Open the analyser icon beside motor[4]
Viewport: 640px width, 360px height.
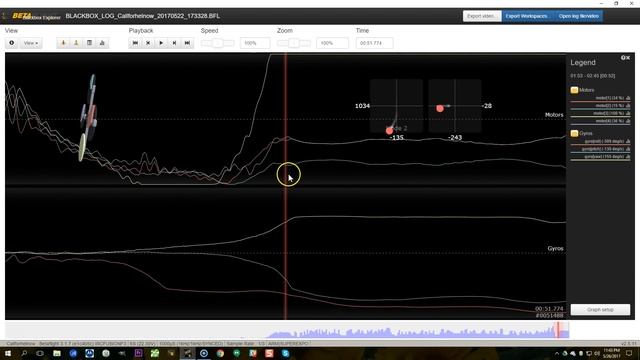(628, 121)
